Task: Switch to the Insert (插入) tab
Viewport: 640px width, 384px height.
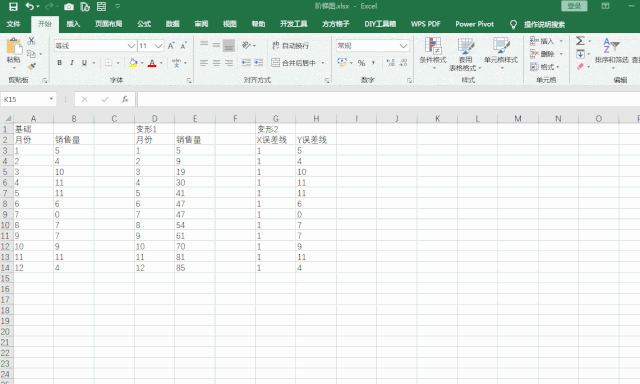Action: point(73,24)
